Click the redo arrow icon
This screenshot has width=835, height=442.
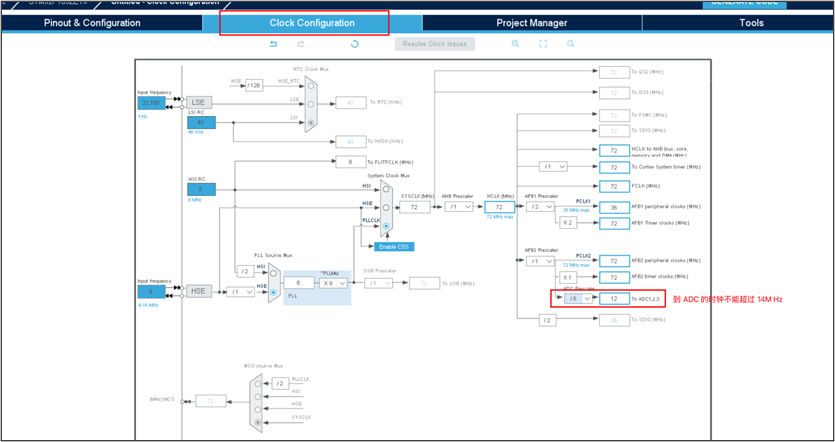click(300, 44)
